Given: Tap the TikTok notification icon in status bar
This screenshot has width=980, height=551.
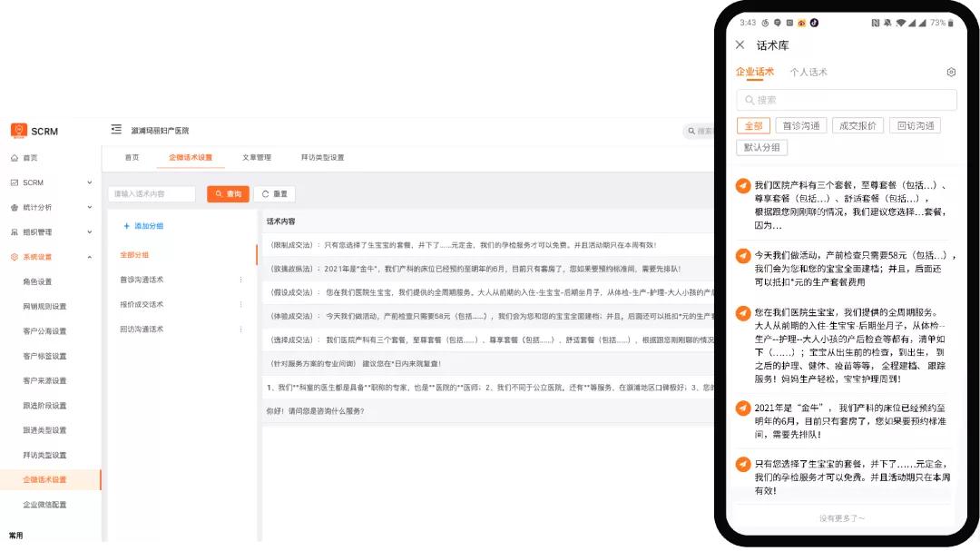Looking at the screenshot, I should [814, 23].
